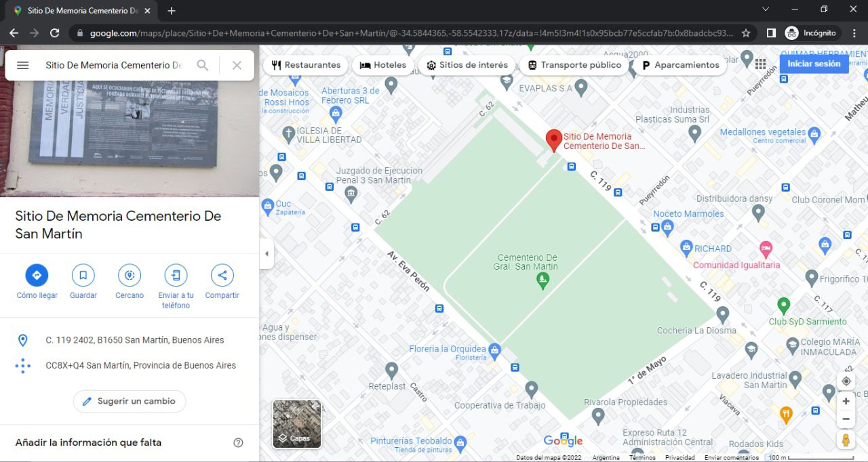The height and width of the screenshot is (462, 868).
Task: Open the Google apps grid icon
Action: (760, 64)
